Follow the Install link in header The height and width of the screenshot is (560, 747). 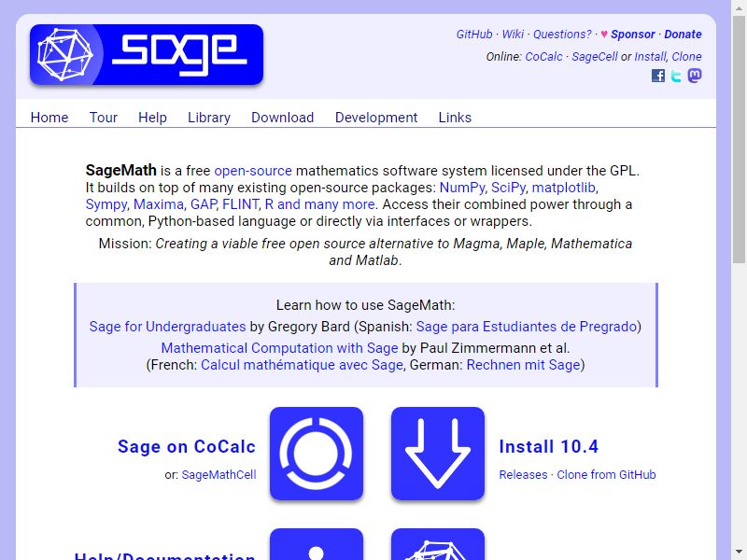pos(651,57)
